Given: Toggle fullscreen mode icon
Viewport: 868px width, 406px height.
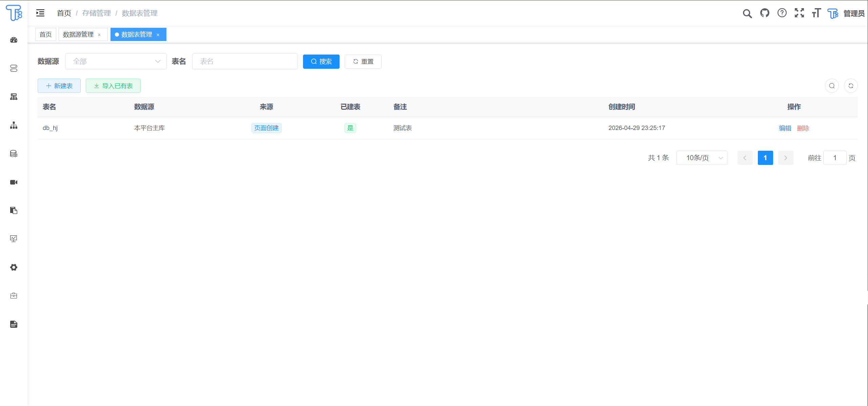Looking at the screenshot, I should tap(799, 13).
